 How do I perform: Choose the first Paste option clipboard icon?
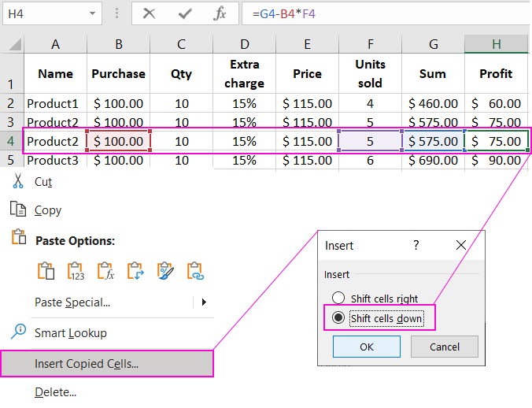coord(46,271)
